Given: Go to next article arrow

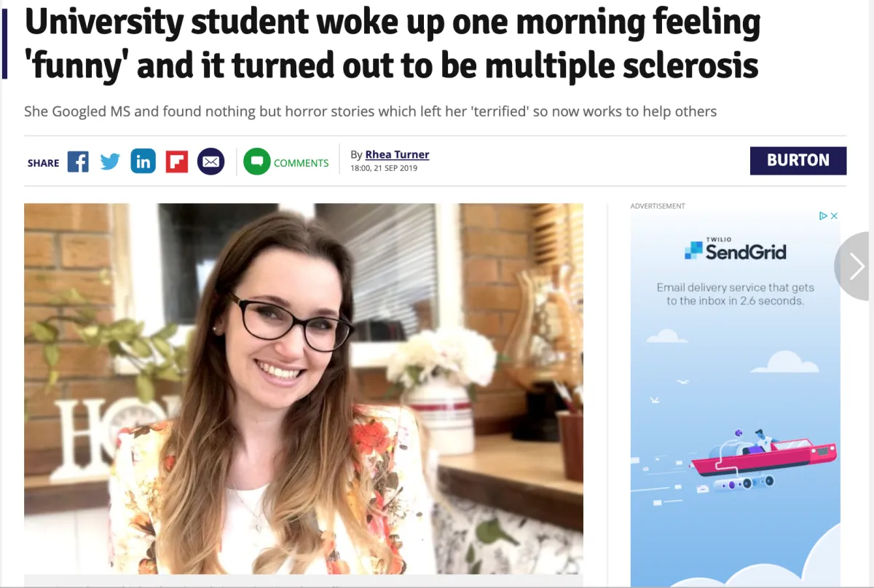Looking at the screenshot, I should point(855,266).
